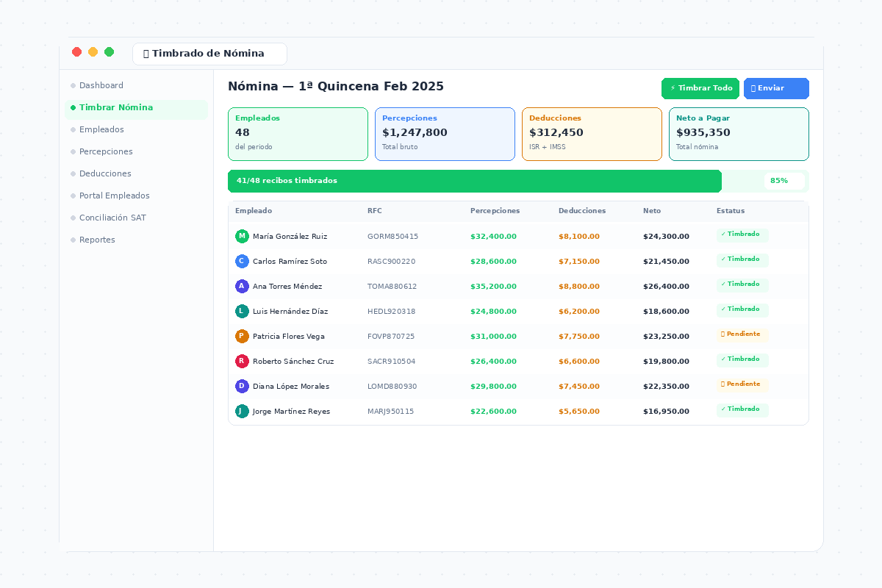The width and height of the screenshot is (882, 588).
Task: Click the RFC FOVP870725
Action: click(391, 337)
